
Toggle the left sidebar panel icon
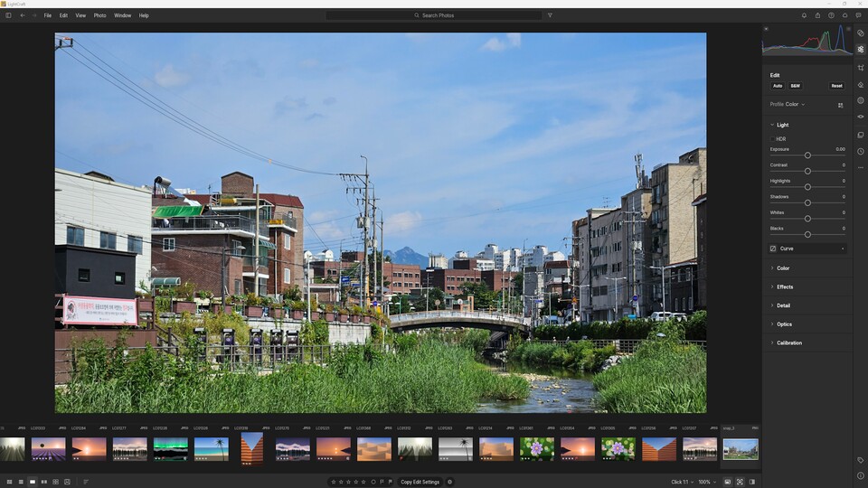[x=8, y=15]
